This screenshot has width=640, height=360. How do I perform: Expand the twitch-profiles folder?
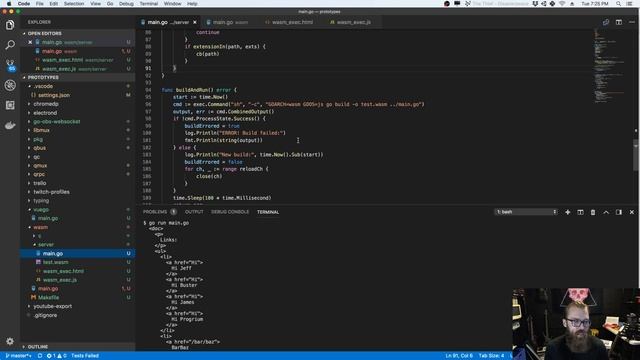[x=51, y=192]
